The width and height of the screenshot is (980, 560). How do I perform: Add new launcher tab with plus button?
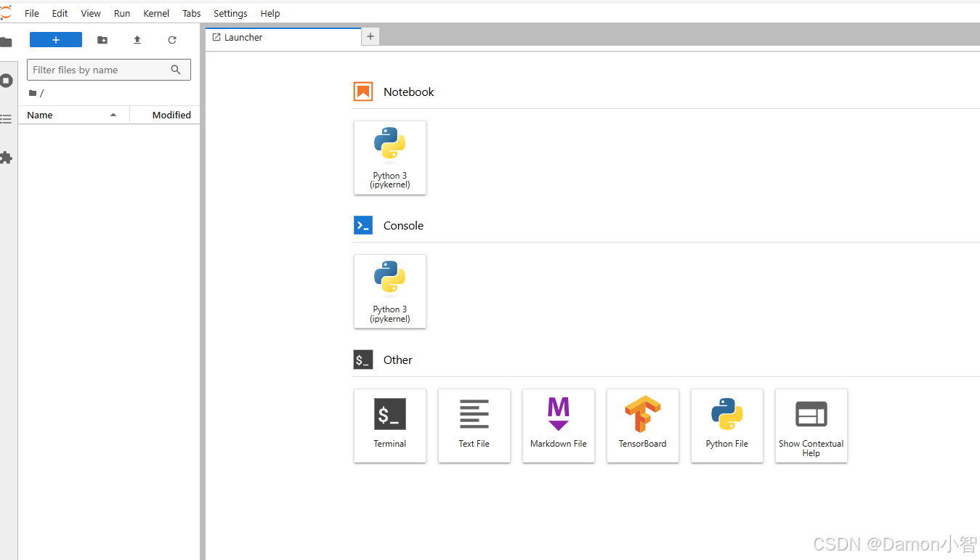tap(370, 36)
